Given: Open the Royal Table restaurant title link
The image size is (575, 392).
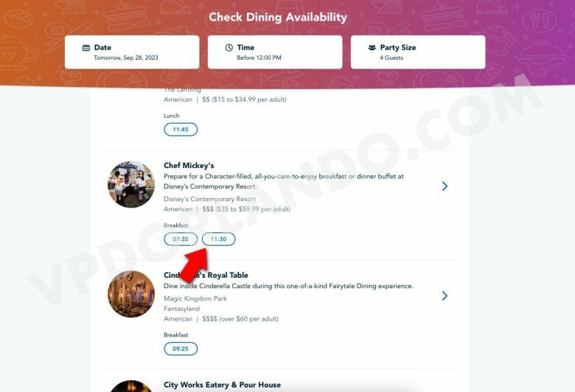Looking at the screenshot, I should (x=206, y=275).
